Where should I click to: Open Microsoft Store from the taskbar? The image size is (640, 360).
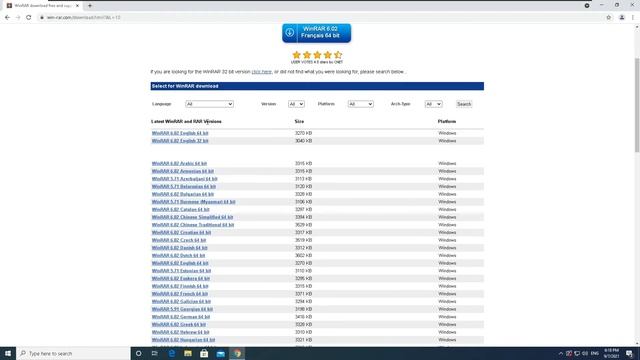[x=204, y=353]
